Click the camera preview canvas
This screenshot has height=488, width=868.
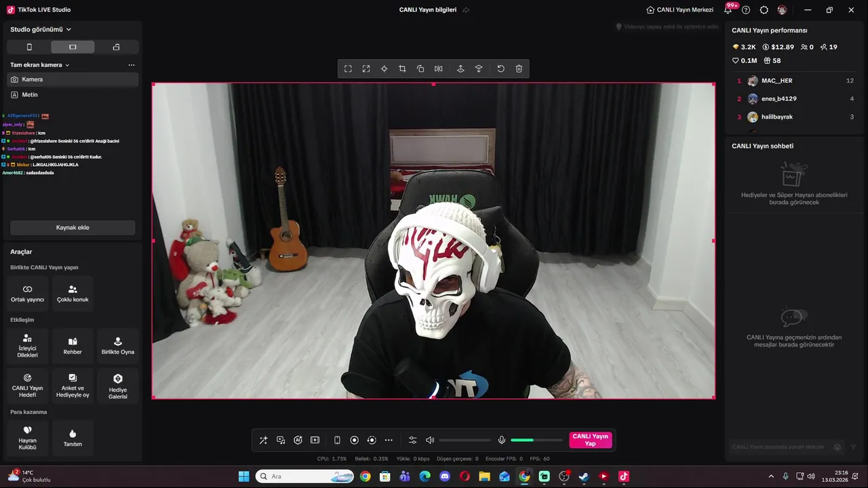[433, 241]
